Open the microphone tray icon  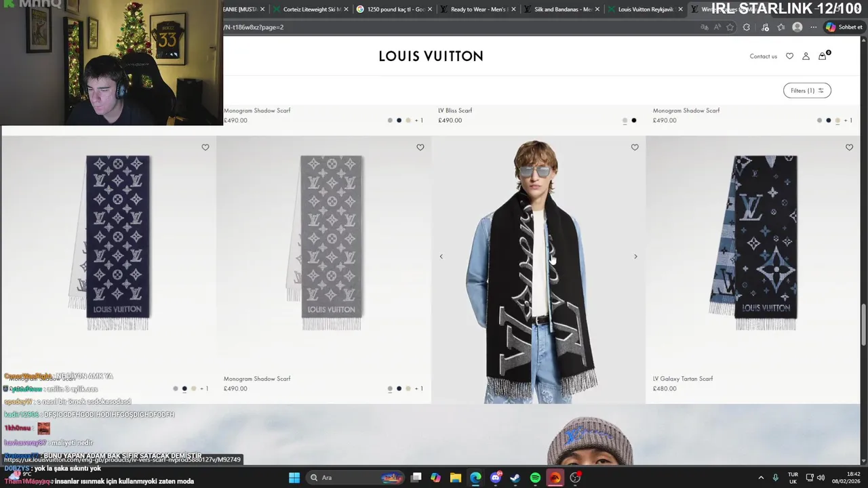(x=776, y=478)
